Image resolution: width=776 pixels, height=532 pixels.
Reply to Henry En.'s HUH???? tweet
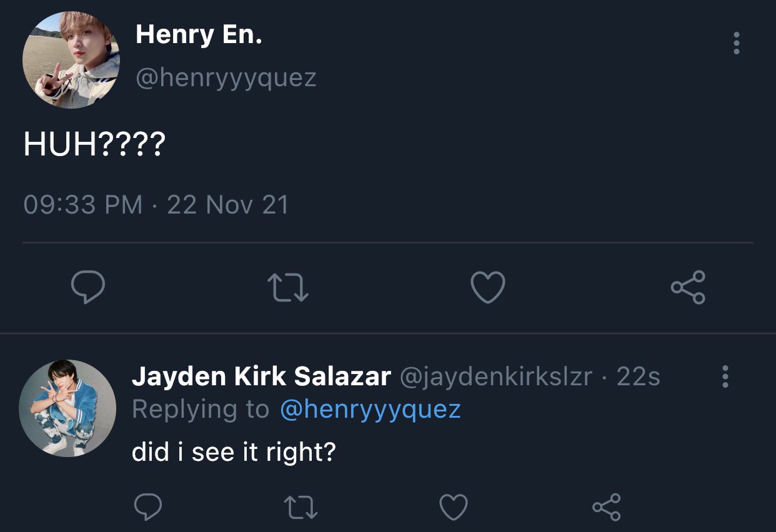coord(87,288)
